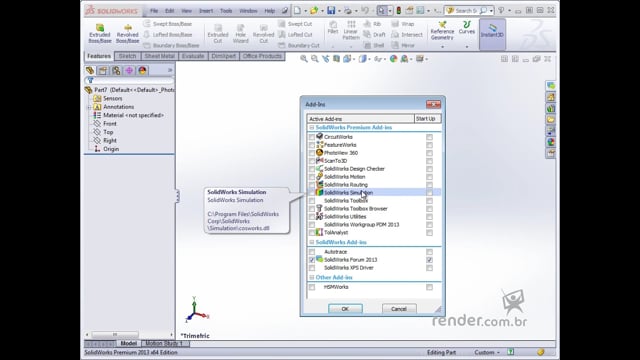Viewport: 640px width, 360px height.
Task: Open the Custom units dropdown in status bar
Action: coord(487,352)
